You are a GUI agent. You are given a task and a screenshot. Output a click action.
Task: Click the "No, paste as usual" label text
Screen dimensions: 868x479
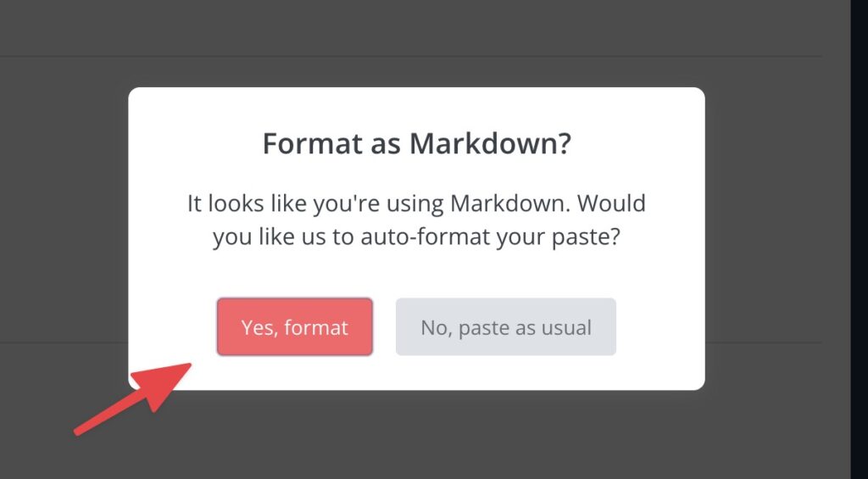point(506,328)
